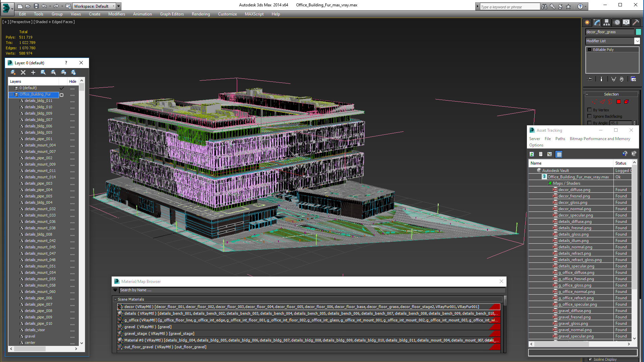The height and width of the screenshot is (362, 644).
Task: Click Tree View icon in Asset Tracking
Action: click(x=550, y=154)
